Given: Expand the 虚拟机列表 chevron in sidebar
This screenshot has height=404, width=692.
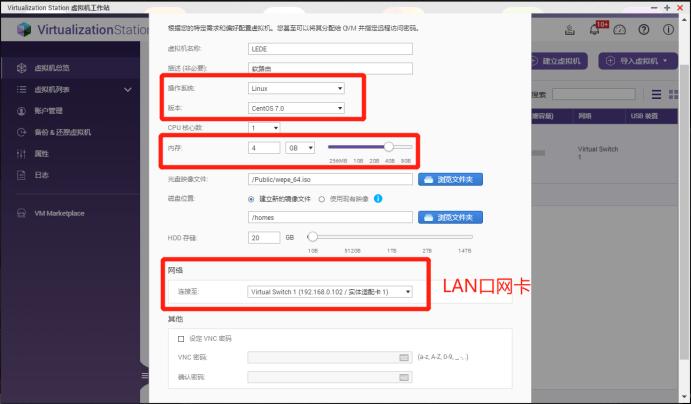Looking at the screenshot, I should (x=128, y=90).
